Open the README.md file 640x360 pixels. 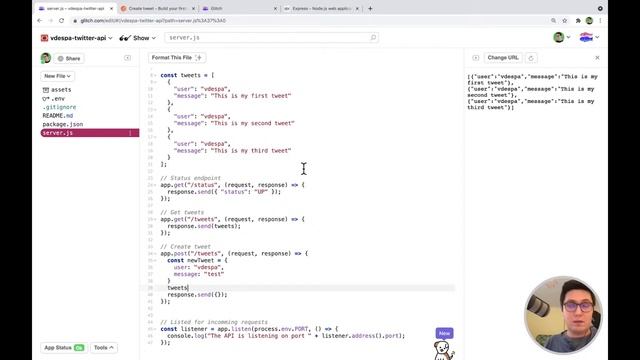[58, 116]
